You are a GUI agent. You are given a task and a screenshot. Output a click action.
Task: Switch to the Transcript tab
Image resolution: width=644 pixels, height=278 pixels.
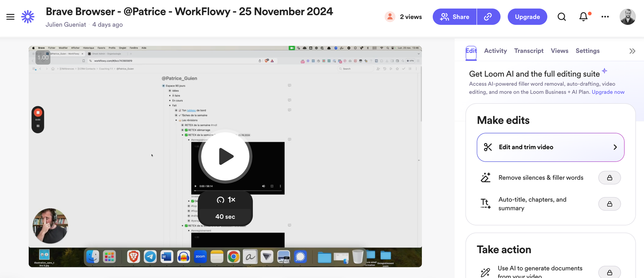[x=529, y=51]
